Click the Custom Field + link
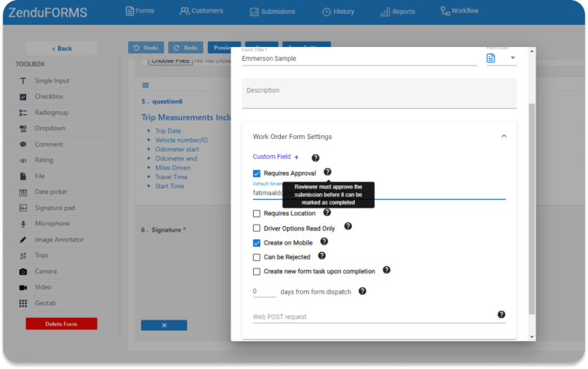588x369 pixels. (275, 157)
